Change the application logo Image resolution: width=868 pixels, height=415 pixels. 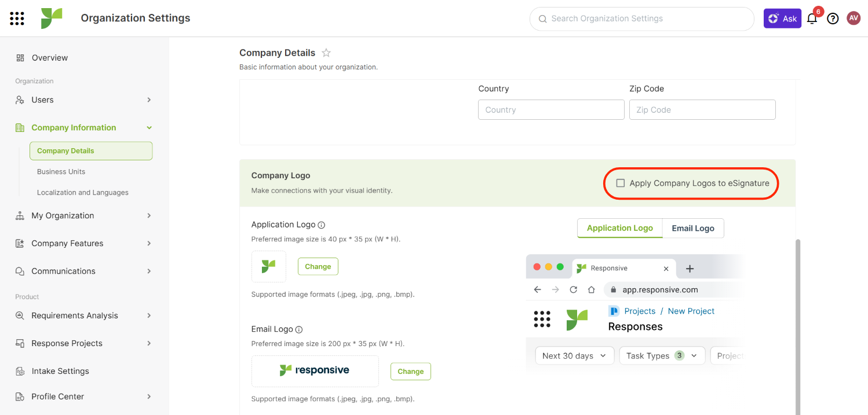(x=318, y=267)
